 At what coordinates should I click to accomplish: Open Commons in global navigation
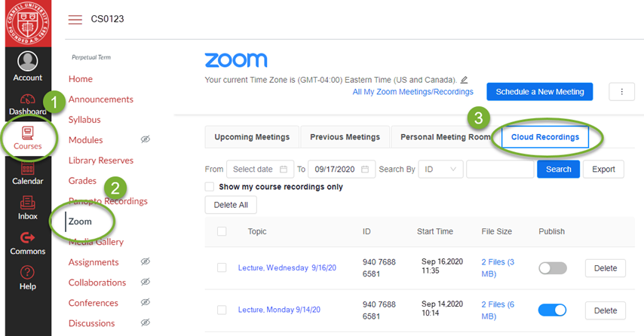pos(27,243)
